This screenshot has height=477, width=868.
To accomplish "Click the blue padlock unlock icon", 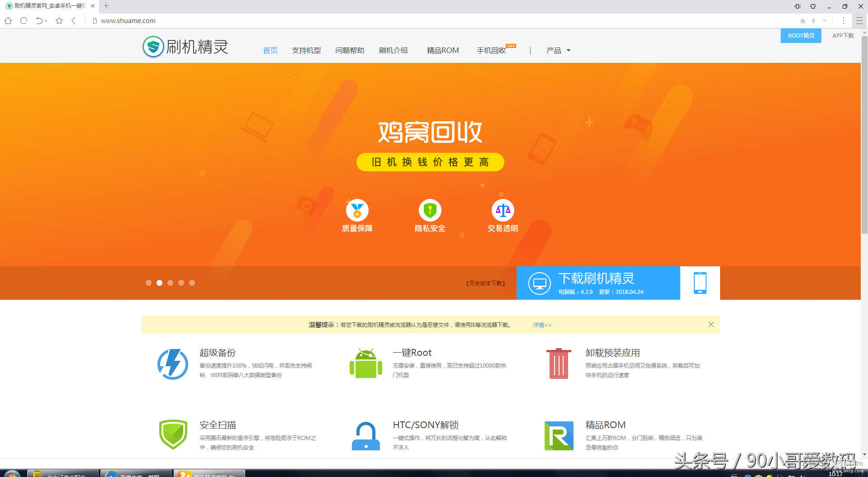I will tap(366, 436).
